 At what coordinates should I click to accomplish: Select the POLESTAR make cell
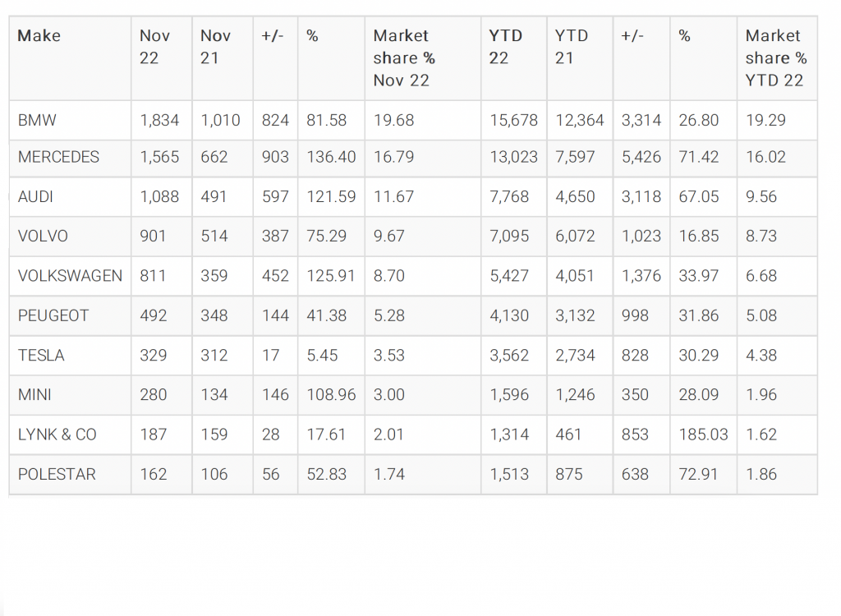coord(57,474)
